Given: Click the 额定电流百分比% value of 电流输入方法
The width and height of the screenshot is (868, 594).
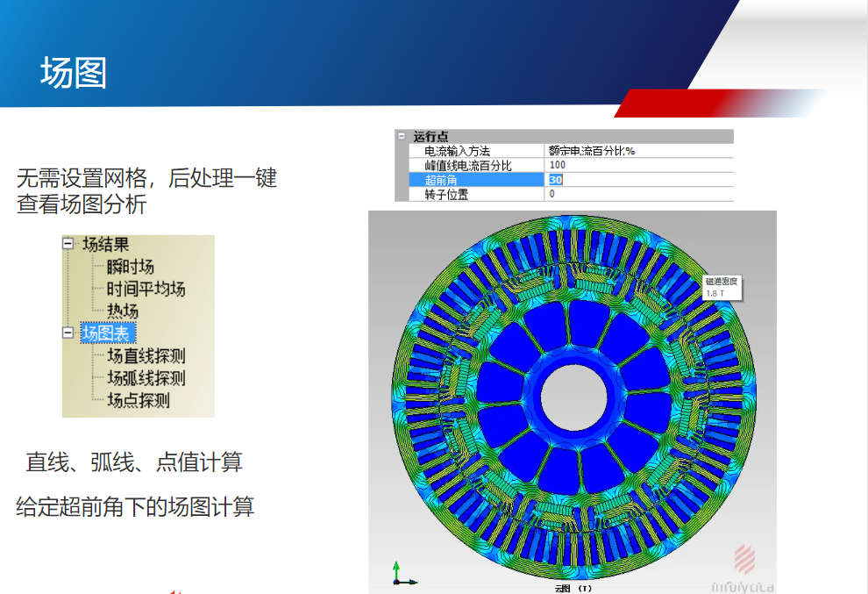Looking at the screenshot, I should [591, 151].
